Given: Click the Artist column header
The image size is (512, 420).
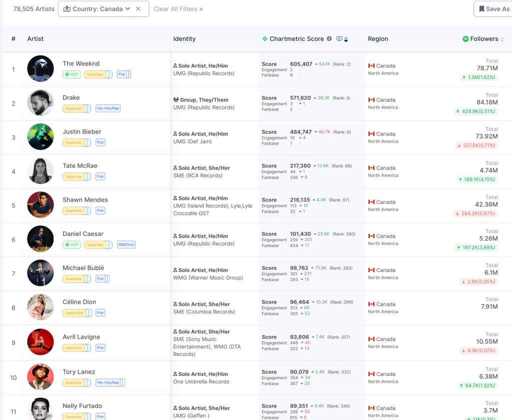Looking at the screenshot, I should coord(35,39).
